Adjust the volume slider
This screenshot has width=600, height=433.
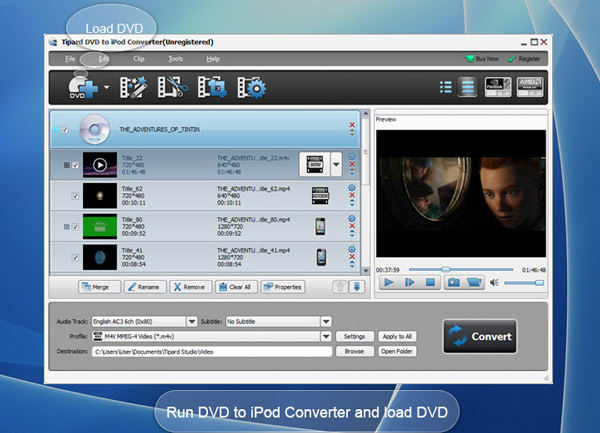click(524, 283)
